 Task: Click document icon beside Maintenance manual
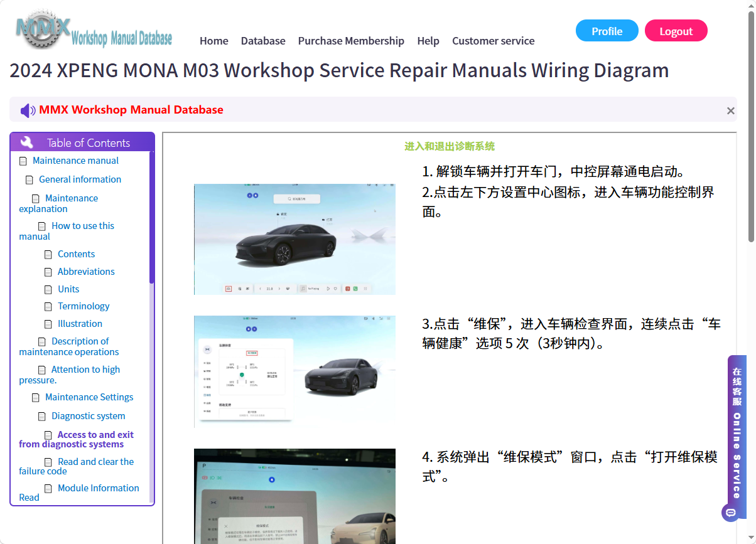[23, 161]
